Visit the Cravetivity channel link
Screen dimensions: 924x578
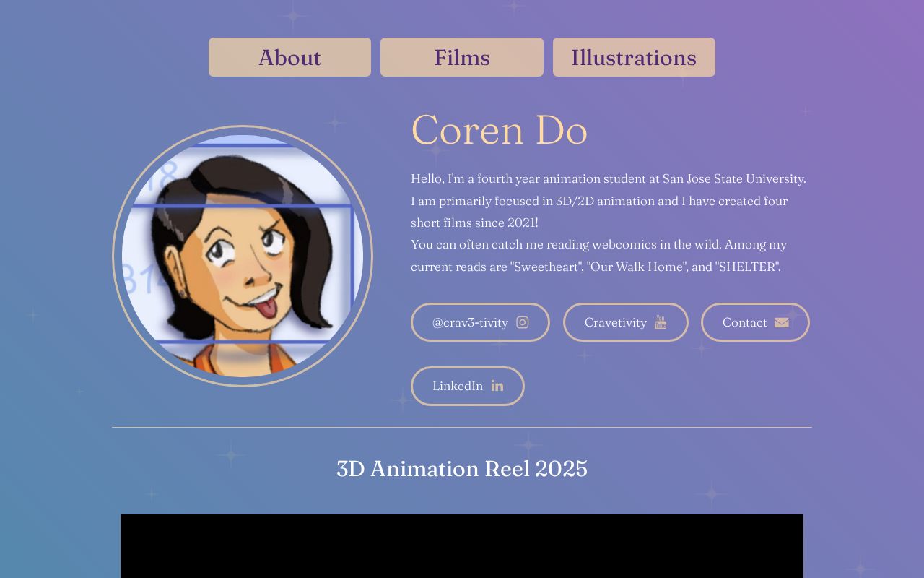615,322
